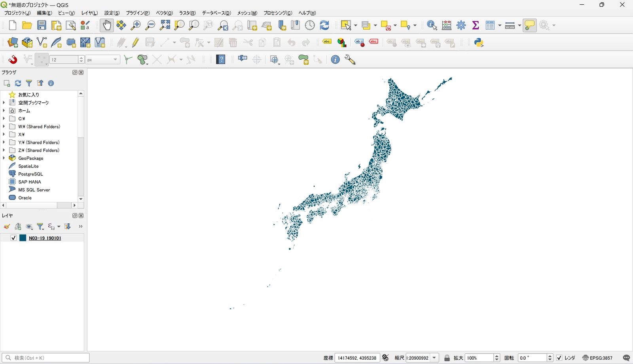This screenshot has width=633, height=364.
Task: Open the attribute table
Action: coord(491,25)
